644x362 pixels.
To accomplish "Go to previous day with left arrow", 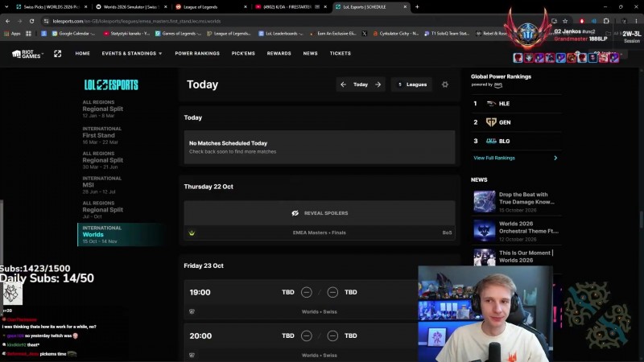I will click(343, 84).
